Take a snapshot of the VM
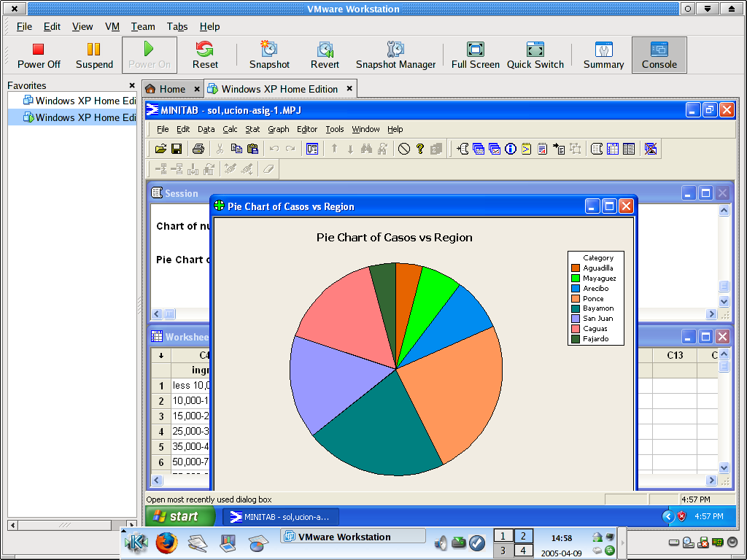The image size is (747, 560). (x=269, y=55)
